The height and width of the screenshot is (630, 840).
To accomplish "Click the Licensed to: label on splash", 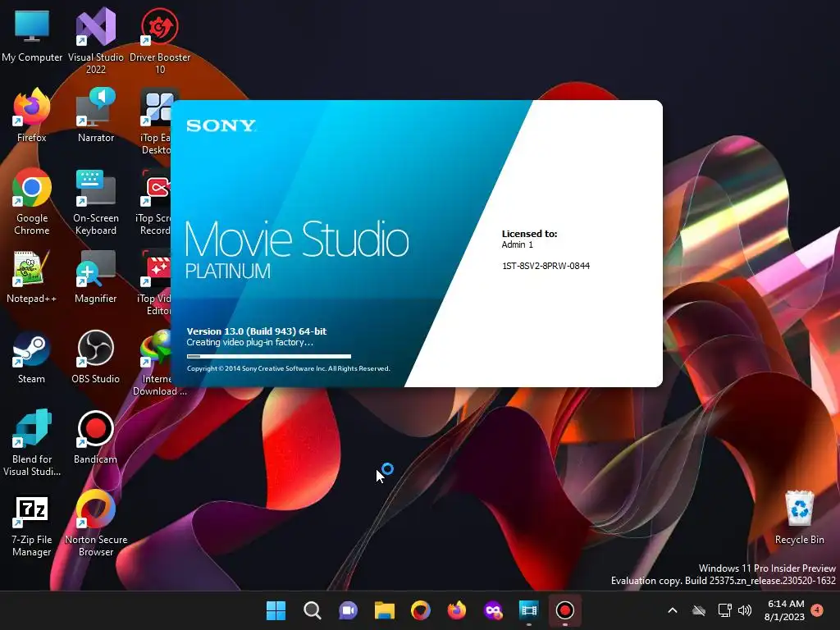I will 529,234.
